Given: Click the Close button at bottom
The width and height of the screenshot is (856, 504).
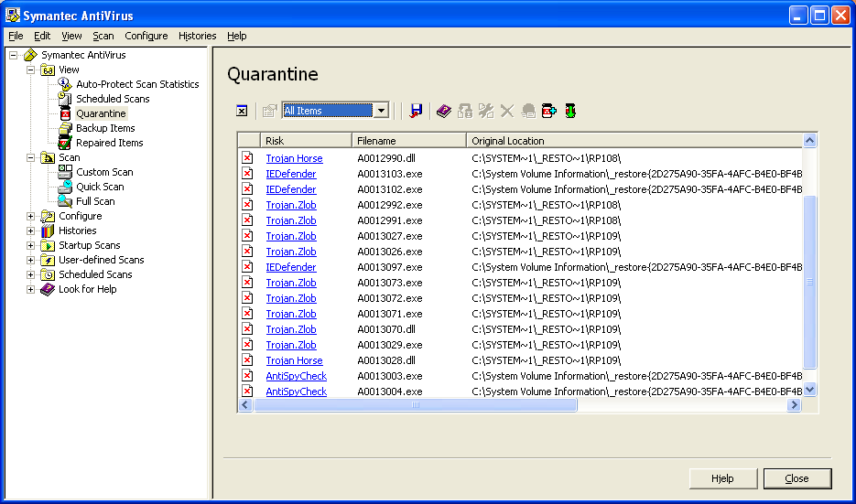Looking at the screenshot, I should click(797, 478).
